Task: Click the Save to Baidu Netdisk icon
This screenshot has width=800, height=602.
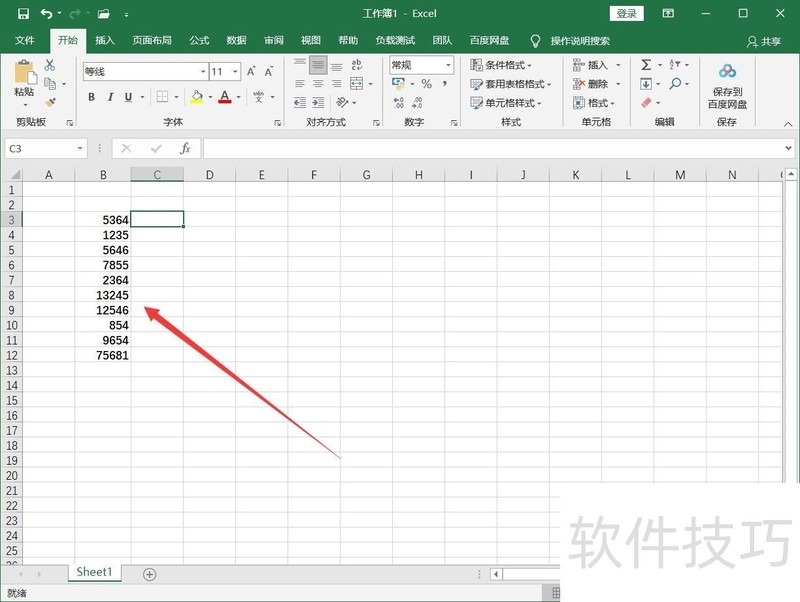Action: pos(727,71)
